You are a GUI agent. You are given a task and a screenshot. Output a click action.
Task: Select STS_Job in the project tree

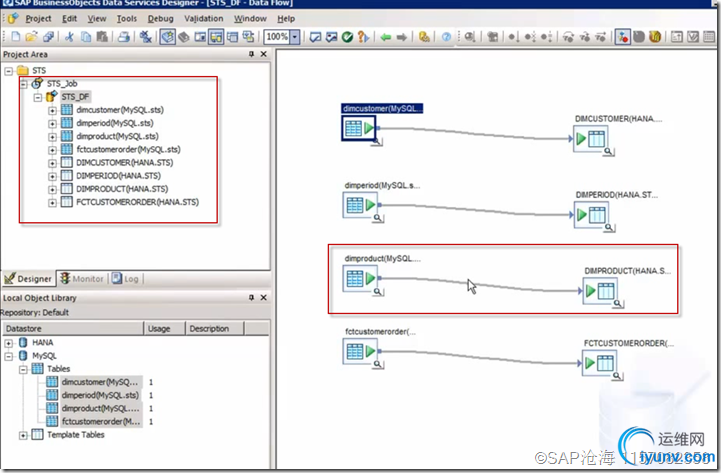tap(62, 84)
